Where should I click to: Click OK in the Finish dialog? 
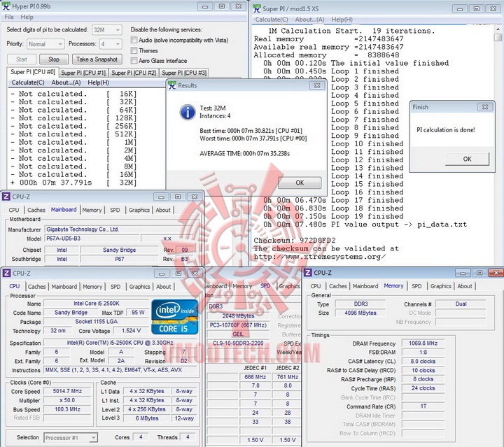(x=467, y=159)
